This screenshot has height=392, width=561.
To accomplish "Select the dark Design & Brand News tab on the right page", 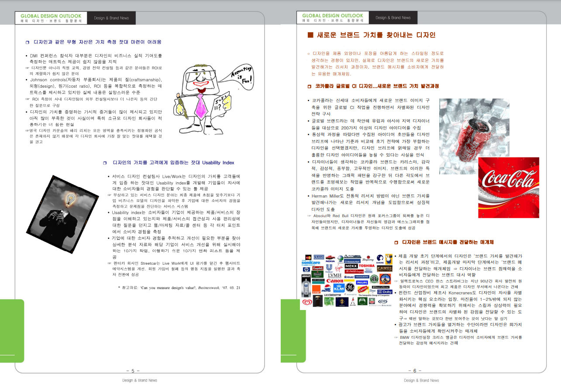I will coord(393,18).
